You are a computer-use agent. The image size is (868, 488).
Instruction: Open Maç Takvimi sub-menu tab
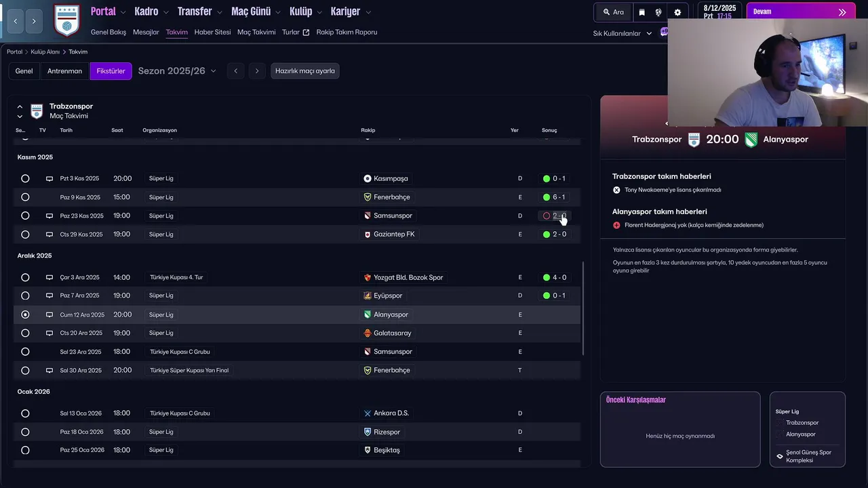click(256, 32)
